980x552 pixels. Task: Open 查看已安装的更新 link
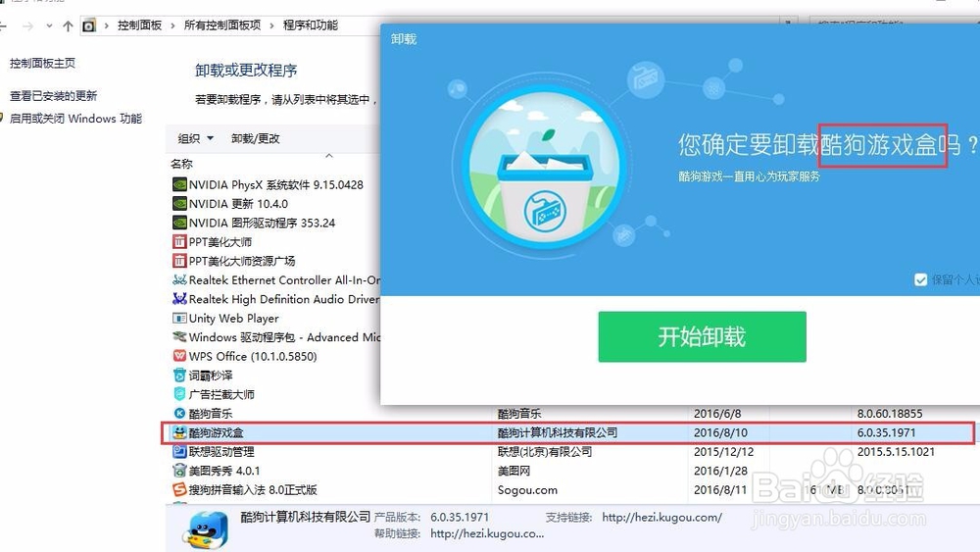tap(53, 96)
